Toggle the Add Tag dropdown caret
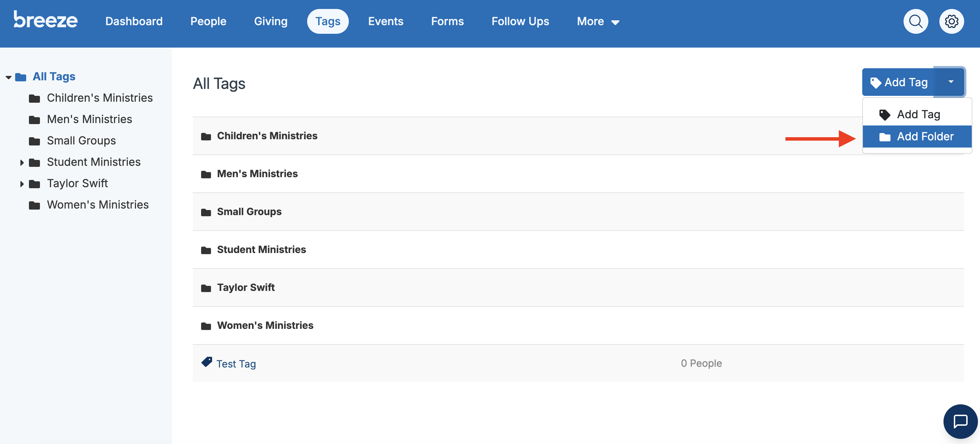 coord(951,81)
